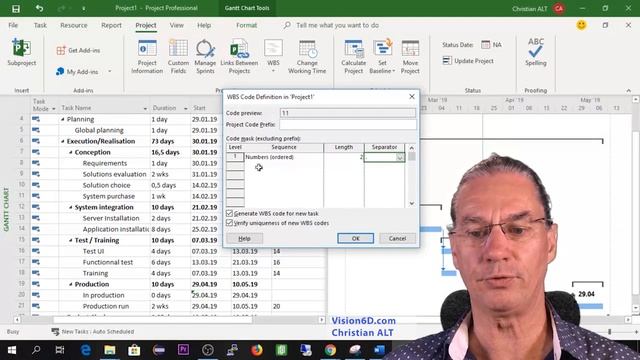Cancel the WBS Code Definition dialog

point(397,238)
